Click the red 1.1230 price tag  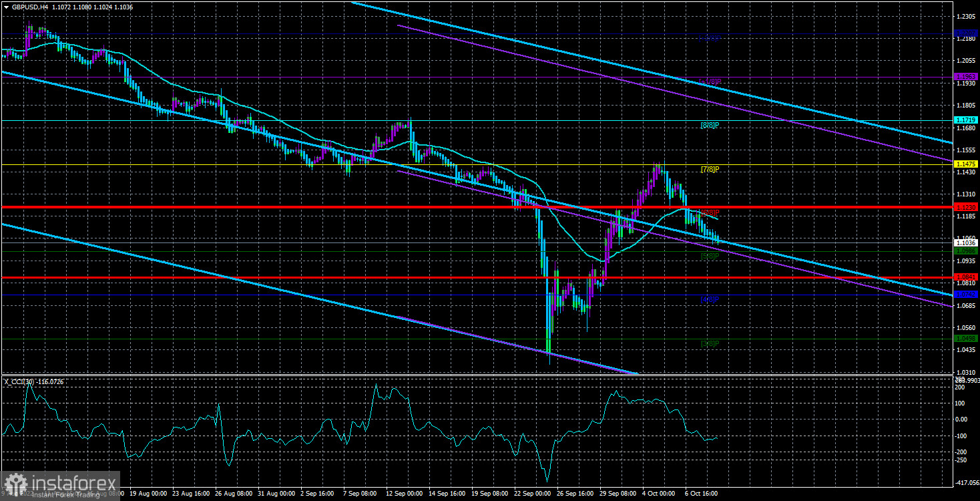click(x=966, y=207)
